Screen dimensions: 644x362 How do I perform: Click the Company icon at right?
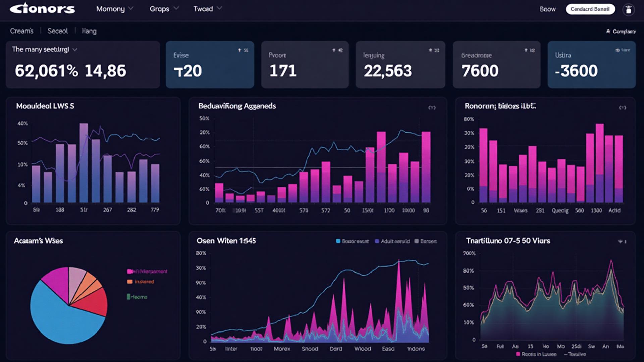pyautogui.click(x=608, y=31)
